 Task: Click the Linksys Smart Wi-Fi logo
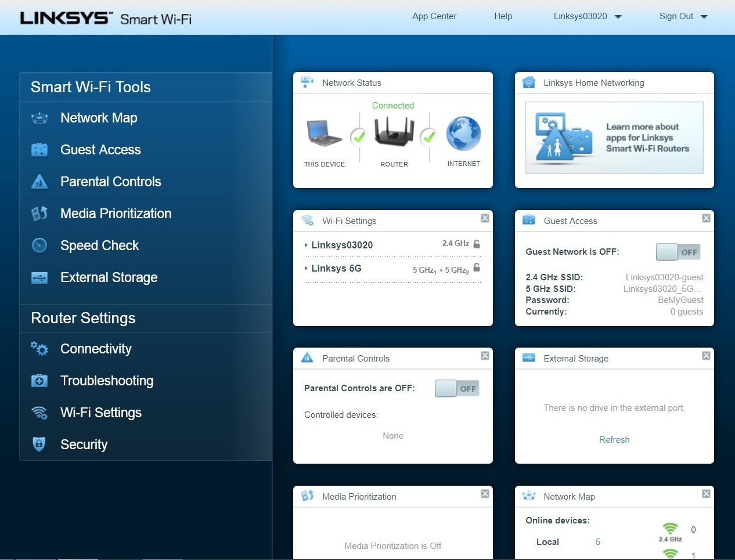click(x=106, y=19)
